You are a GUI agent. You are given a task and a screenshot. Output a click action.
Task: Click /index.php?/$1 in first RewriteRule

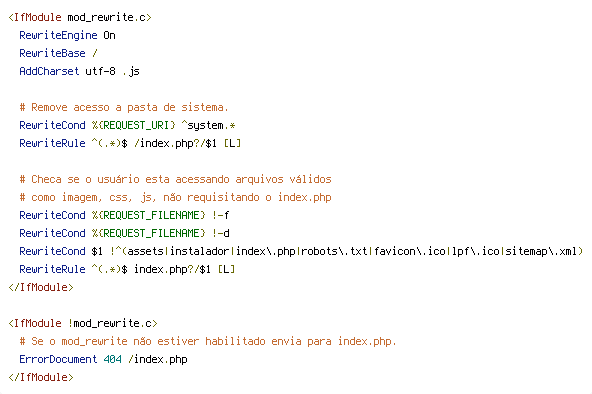point(175,143)
